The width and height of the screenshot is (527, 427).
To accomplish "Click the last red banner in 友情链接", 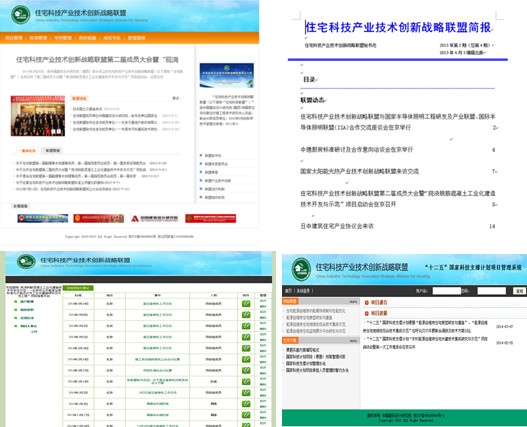I will (210, 219).
